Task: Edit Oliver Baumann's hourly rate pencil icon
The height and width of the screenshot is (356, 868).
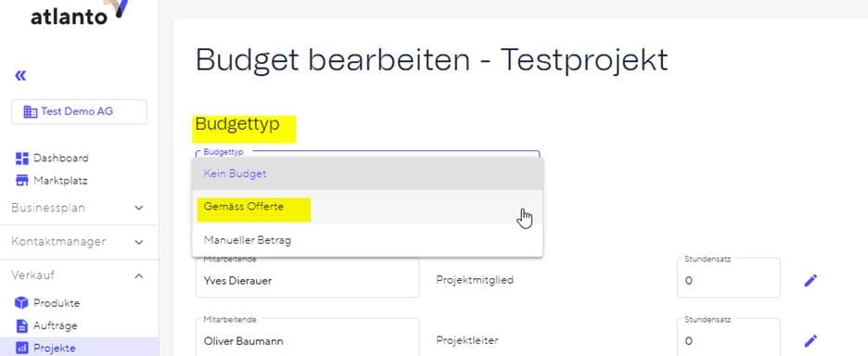Action: pyautogui.click(x=811, y=340)
